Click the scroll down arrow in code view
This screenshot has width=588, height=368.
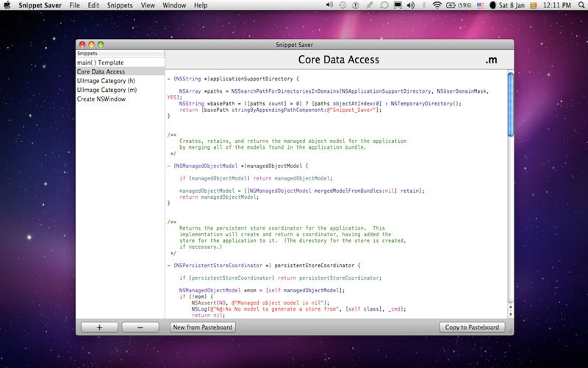(x=510, y=314)
